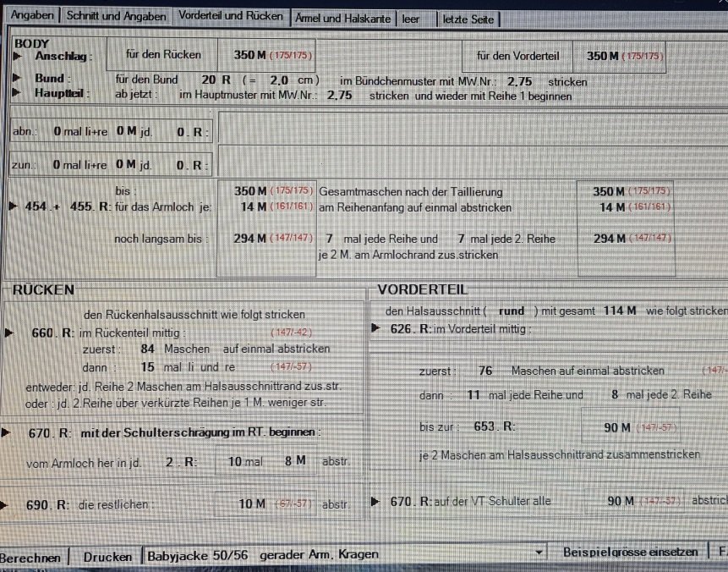Screen dimensions: 728x572
Task: Click the arrow marker beside Hauptteil
Action: tap(19, 94)
